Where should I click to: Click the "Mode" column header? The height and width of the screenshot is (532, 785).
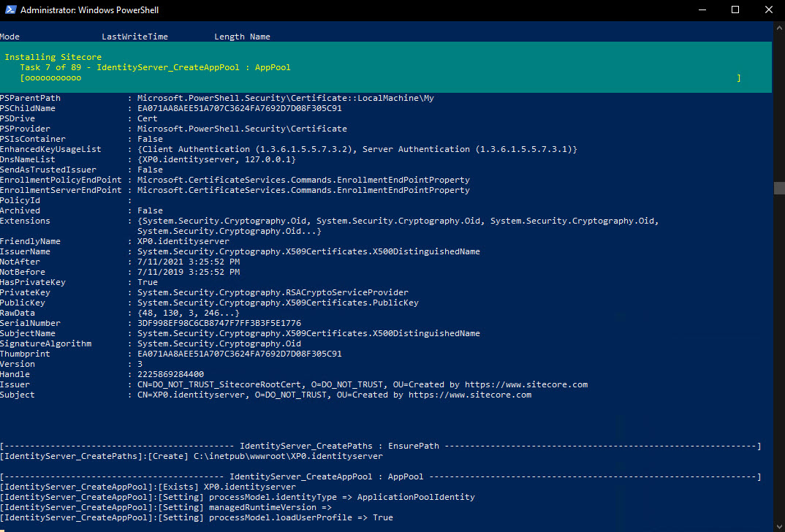click(10, 37)
